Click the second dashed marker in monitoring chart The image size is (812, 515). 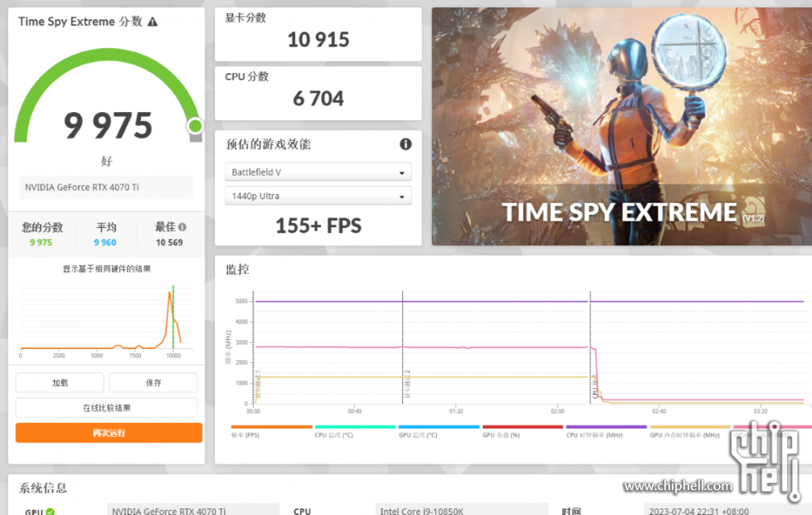(402, 347)
